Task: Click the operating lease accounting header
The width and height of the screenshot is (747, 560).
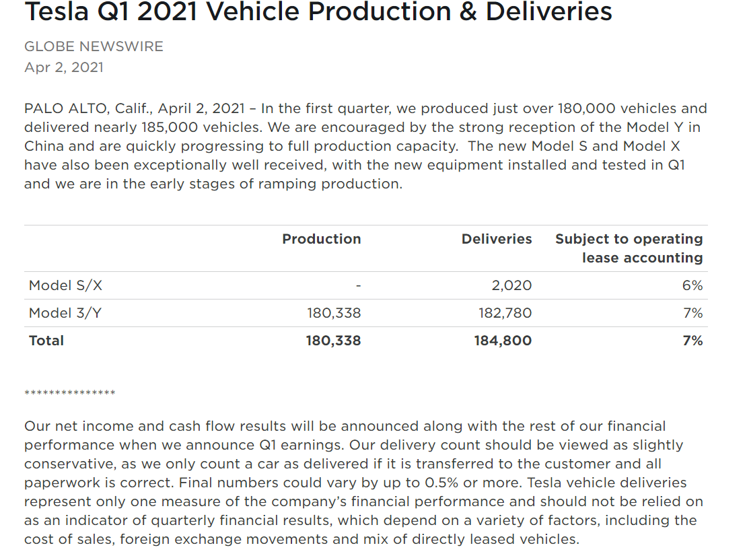Action: point(629,248)
